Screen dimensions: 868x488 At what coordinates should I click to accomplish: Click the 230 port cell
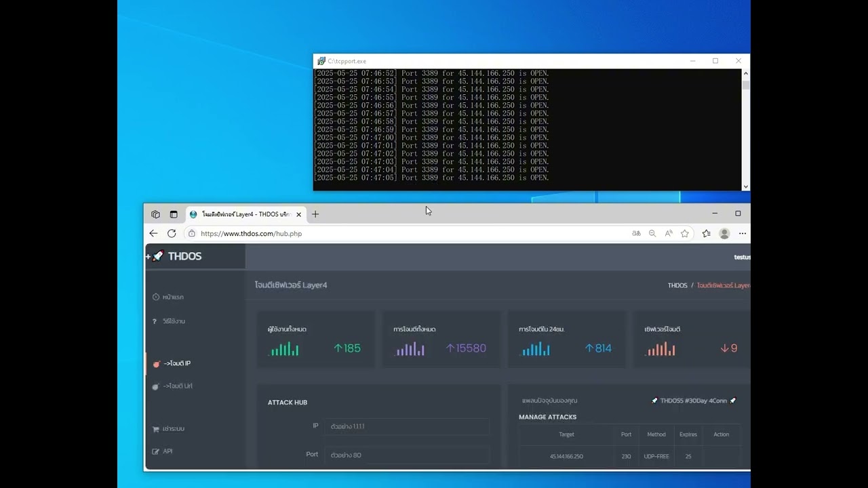(626, 457)
